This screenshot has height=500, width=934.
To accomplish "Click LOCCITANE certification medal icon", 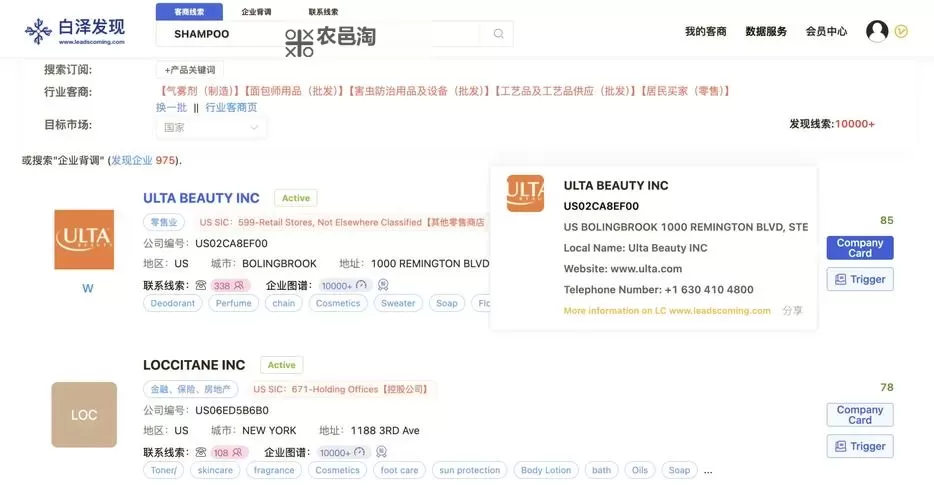I will tap(381, 452).
